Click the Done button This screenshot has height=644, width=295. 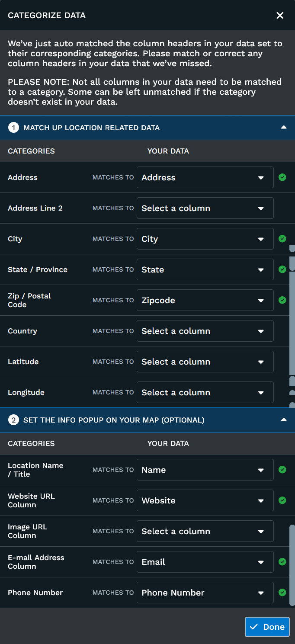[267, 627]
